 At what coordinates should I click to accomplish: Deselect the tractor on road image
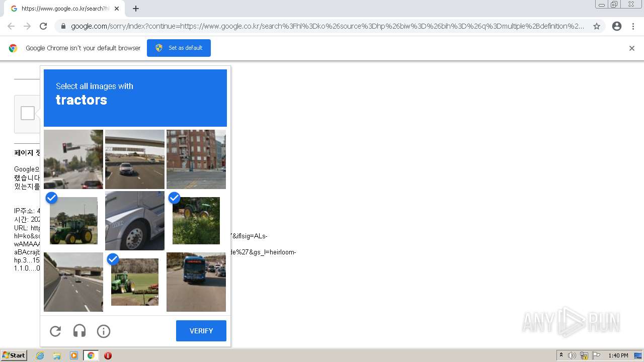(73, 221)
